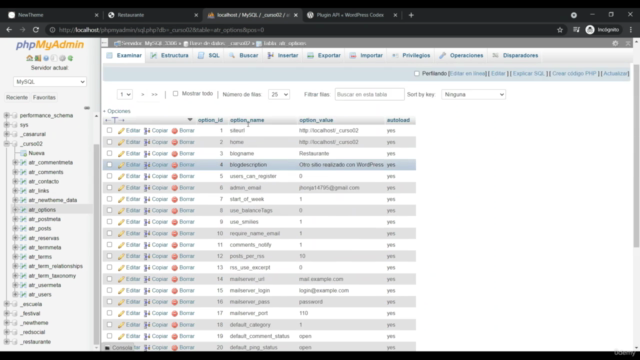Expand _escuela database node
Screen dimensions: 640x360
tap(7, 304)
